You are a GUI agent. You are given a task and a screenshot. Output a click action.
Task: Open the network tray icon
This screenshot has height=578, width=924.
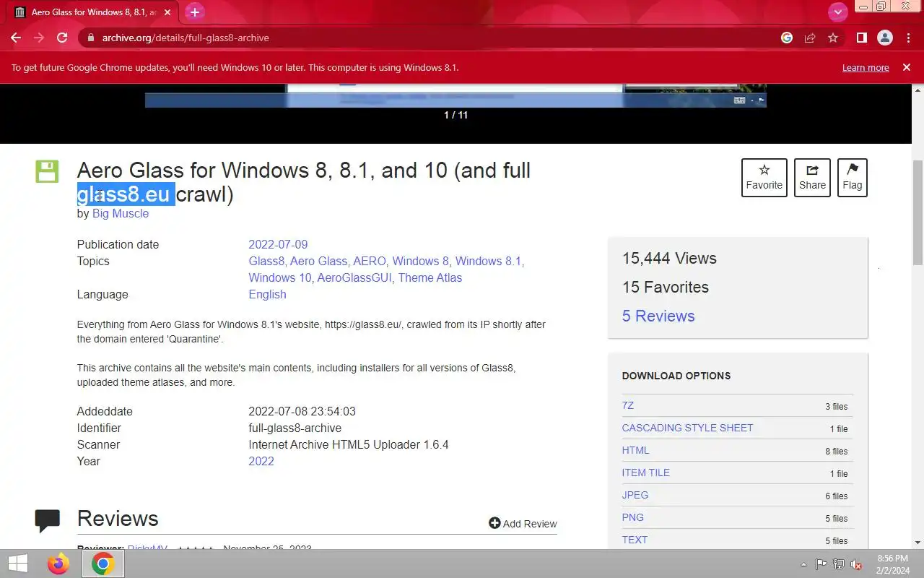[839, 564]
